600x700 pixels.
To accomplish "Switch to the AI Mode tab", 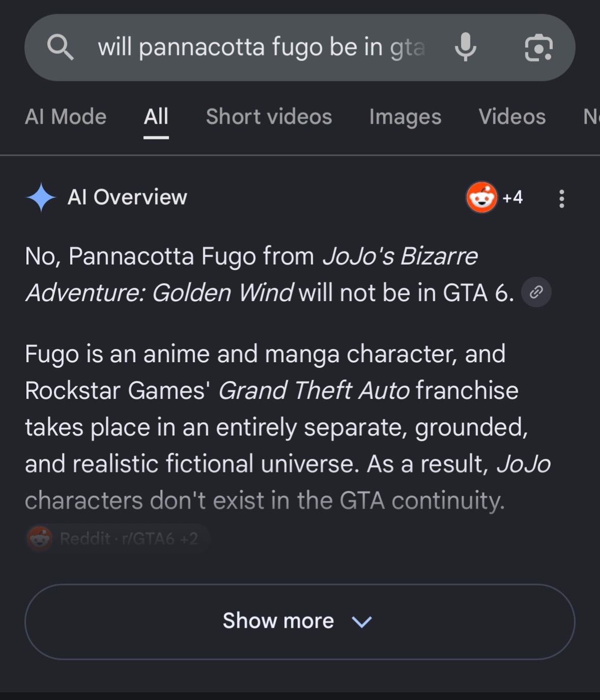I will coord(66,116).
